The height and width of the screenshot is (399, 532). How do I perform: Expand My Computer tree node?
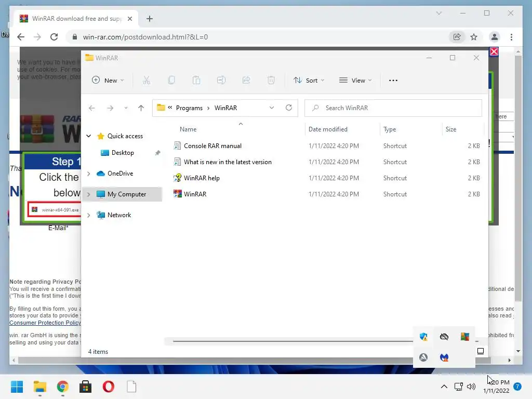click(88, 194)
